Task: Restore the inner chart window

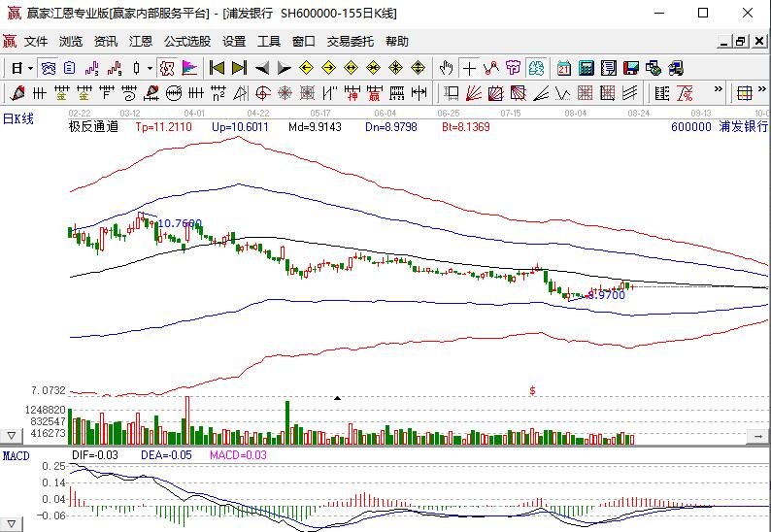Action: coord(741,42)
